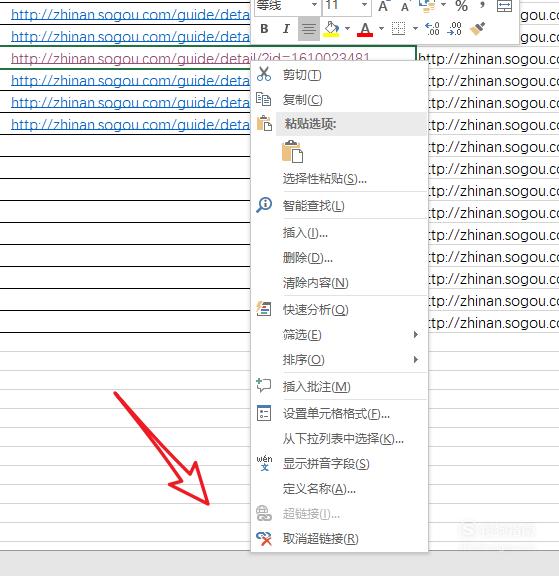559x576 pixels.
Task: Click the quick analysis icon
Action: click(264, 309)
